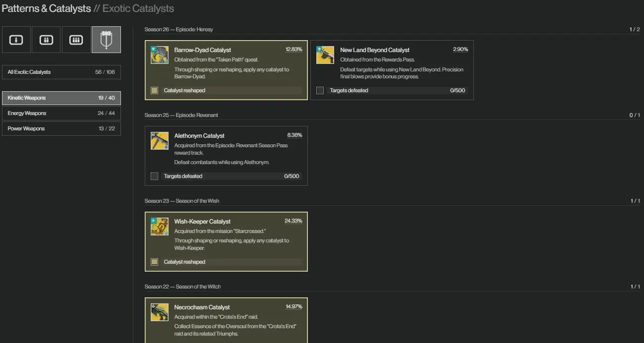This screenshot has height=343, width=644.
Task: Click Patterns & Catalysts breadcrumb link
Action: point(46,8)
